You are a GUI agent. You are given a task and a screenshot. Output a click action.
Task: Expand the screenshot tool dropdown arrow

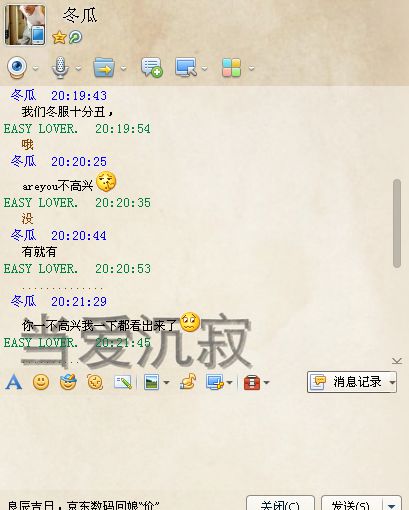[x=229, y=383]
